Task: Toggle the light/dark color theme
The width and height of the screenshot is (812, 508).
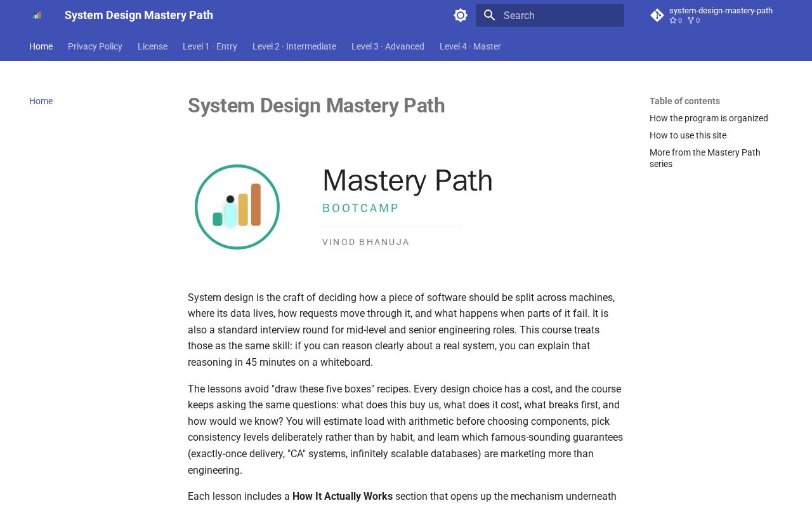Action: (x=461, y=15)
